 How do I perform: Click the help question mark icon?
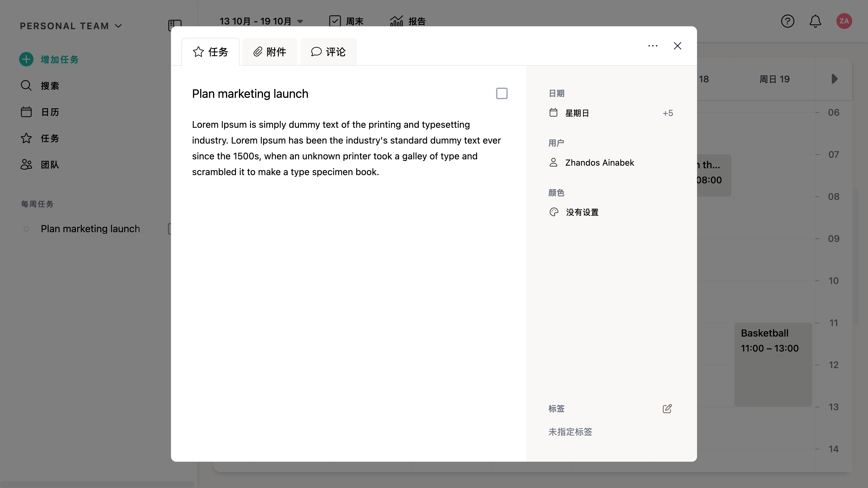(788, 21)
